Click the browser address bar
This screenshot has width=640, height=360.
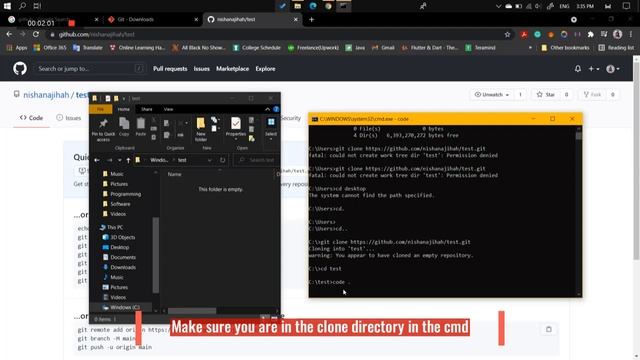click(278, 35)
